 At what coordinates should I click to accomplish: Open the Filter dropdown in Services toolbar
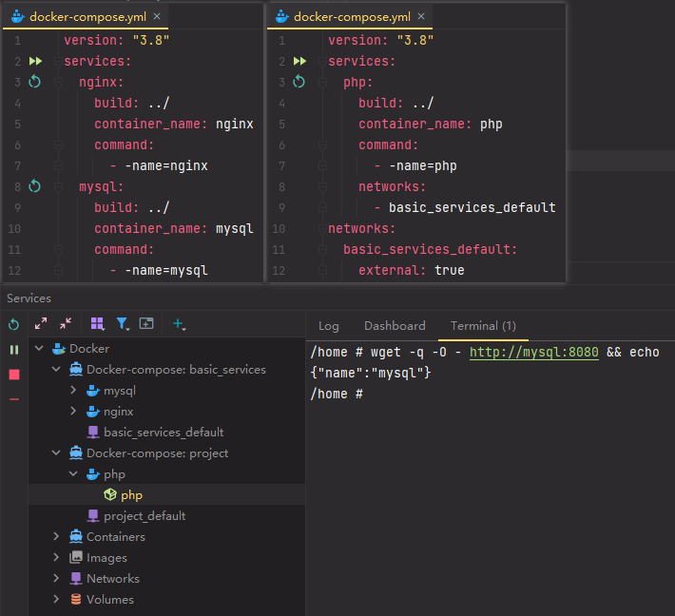click(x=123, y=323)
